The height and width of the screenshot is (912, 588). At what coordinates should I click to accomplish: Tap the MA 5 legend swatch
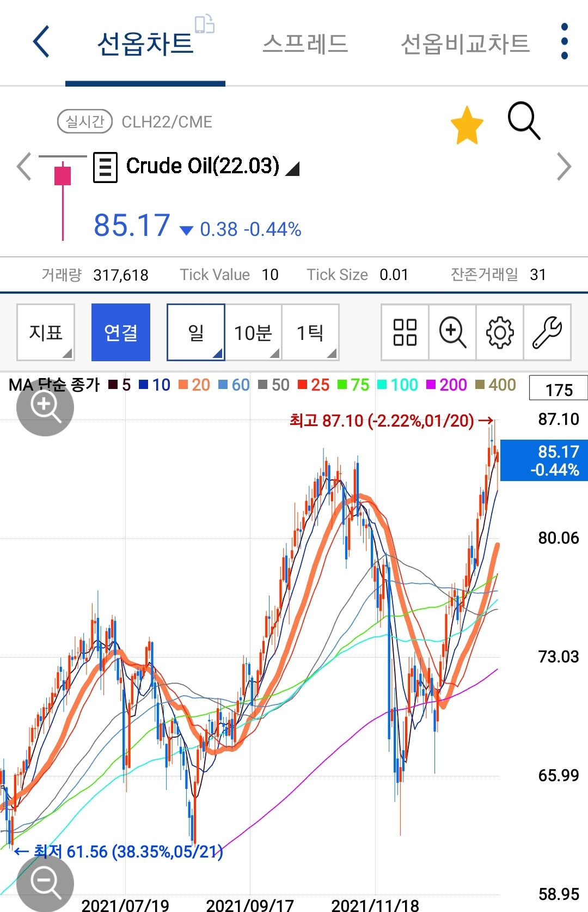point(113,385)
